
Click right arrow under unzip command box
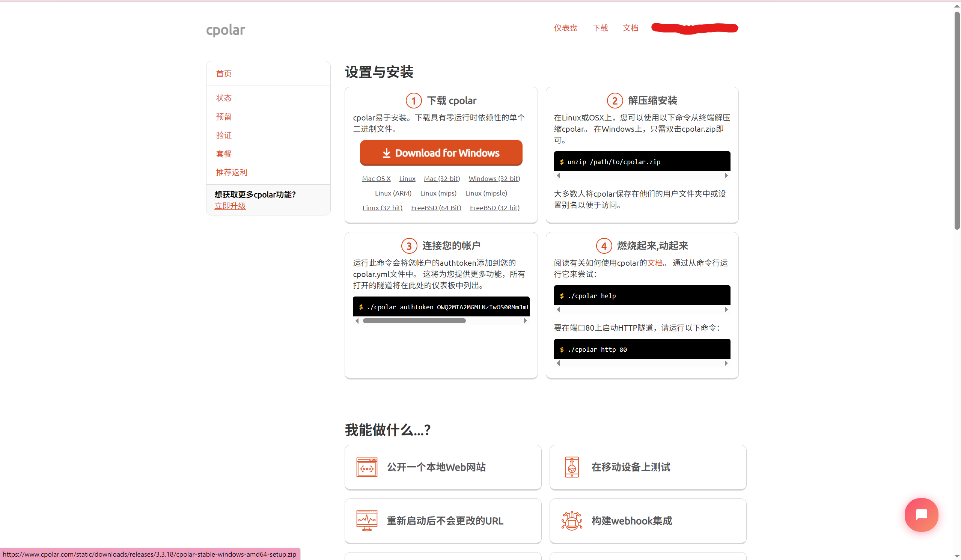tap(726, 175)
